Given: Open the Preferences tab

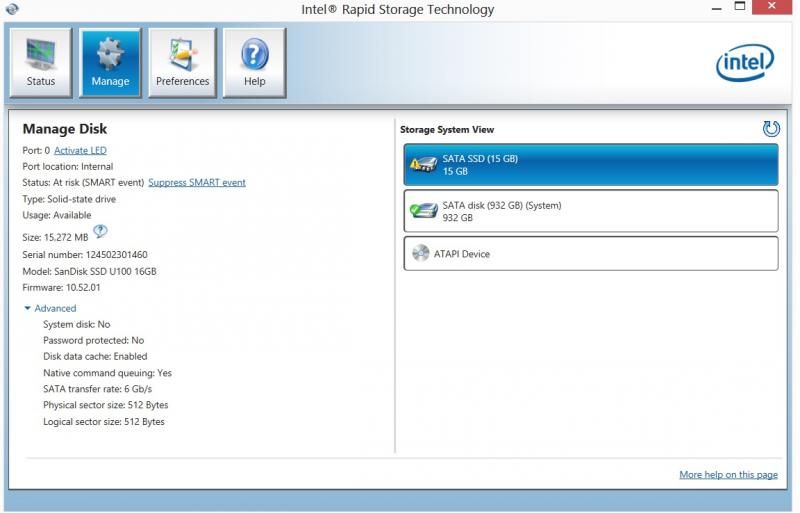Looking at the screenshot, I should click(182, 63).
